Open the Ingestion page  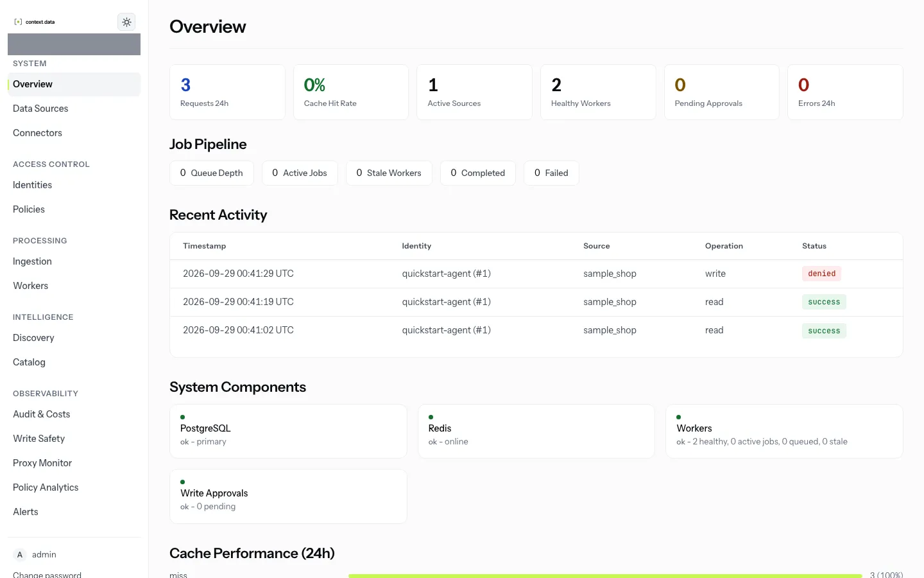coord(74,261)
